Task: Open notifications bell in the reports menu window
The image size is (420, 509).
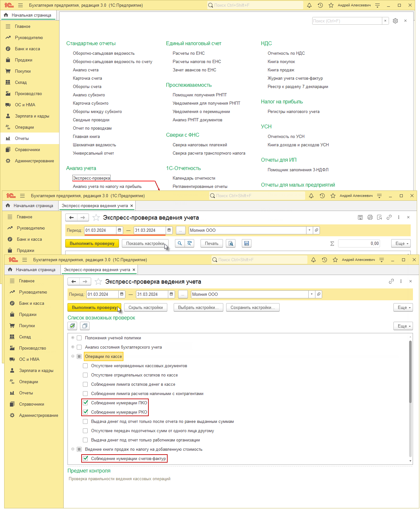Action: [309, 5]
